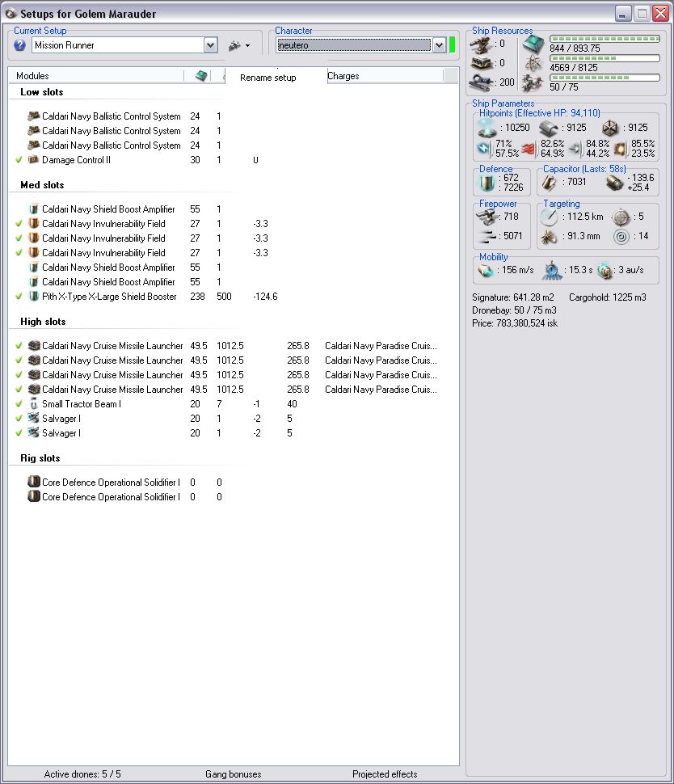Click the Defence shield tank icon
The width and height of the screenshot is (674, 784).
(487, 183)
